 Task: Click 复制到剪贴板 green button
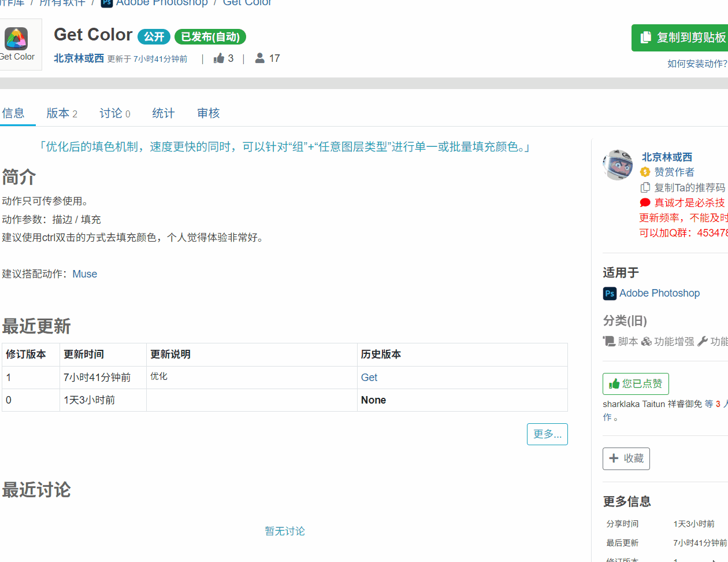679,38
